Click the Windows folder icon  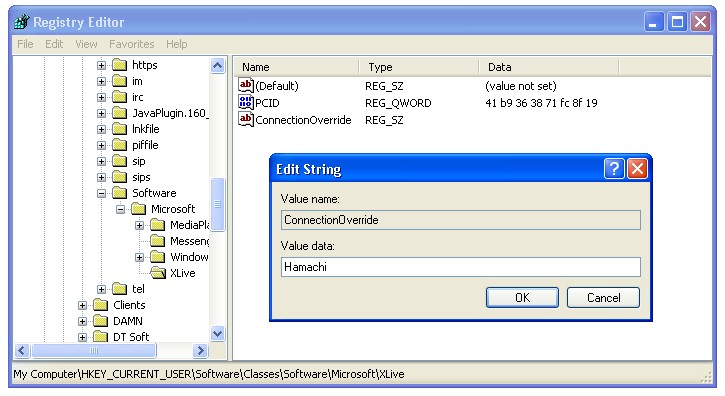click(158, 257)
